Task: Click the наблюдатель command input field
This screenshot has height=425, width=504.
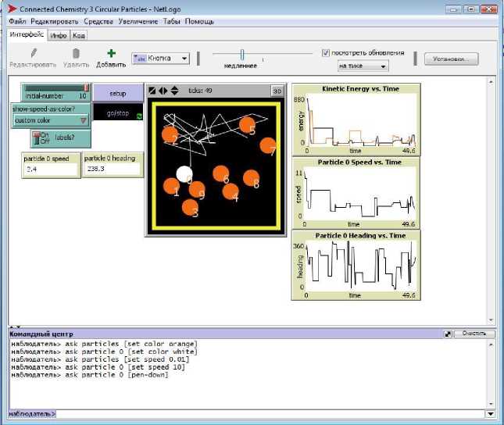Action: (270, 413)
